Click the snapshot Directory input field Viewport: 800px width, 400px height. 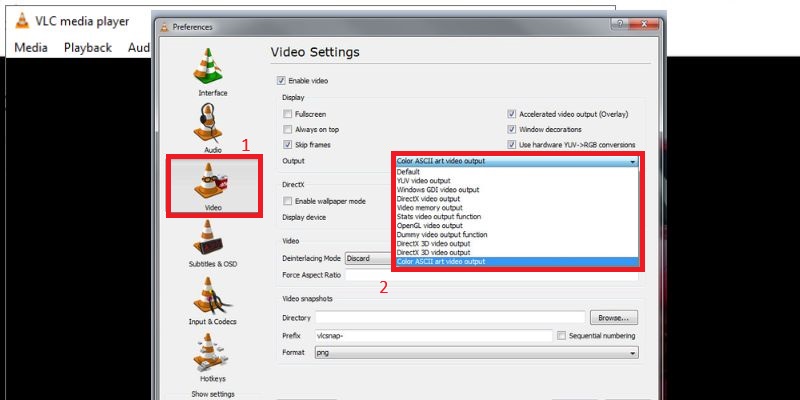pos(450,317)
